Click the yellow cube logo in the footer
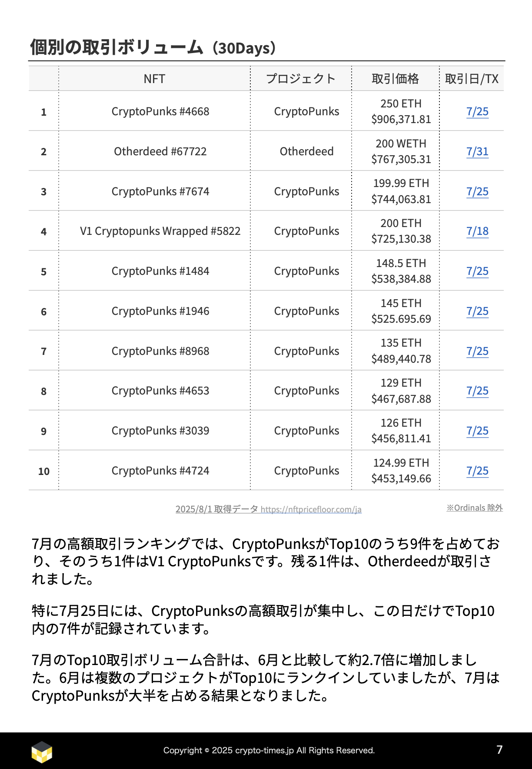The height and width of the screenshot is (769, 532). point(42,752)
